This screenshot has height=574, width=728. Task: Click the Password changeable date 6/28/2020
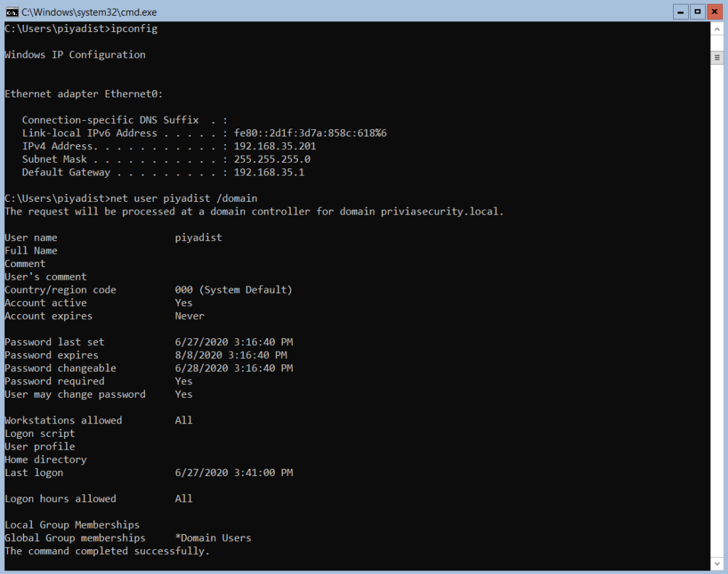click(x=201, y=368)
